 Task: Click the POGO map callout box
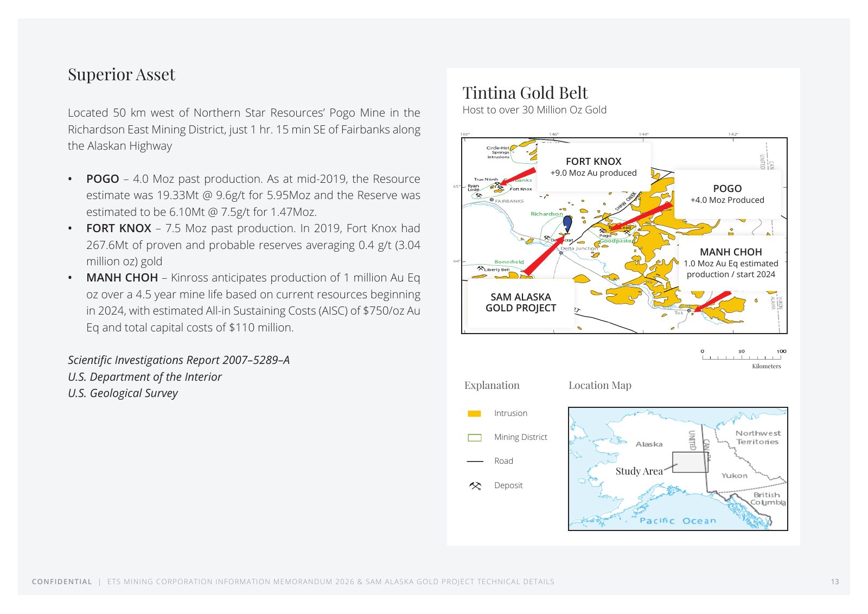[727, 194]
